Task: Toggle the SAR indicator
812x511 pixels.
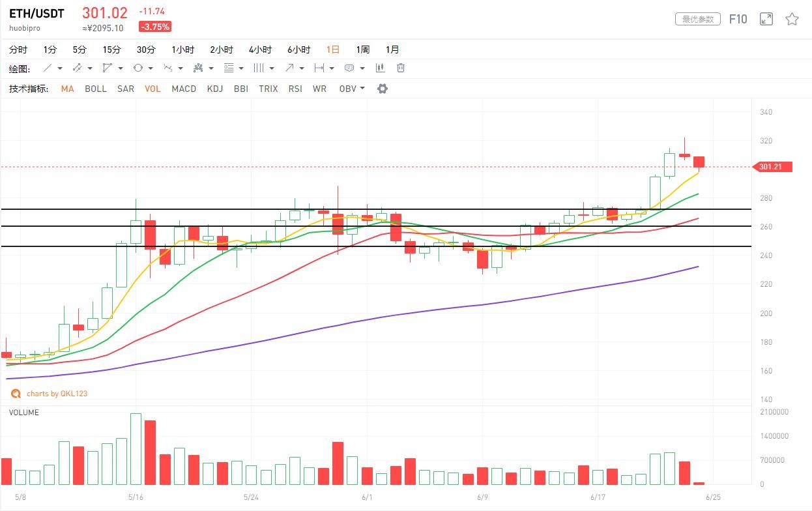Action: click(126, 89)
